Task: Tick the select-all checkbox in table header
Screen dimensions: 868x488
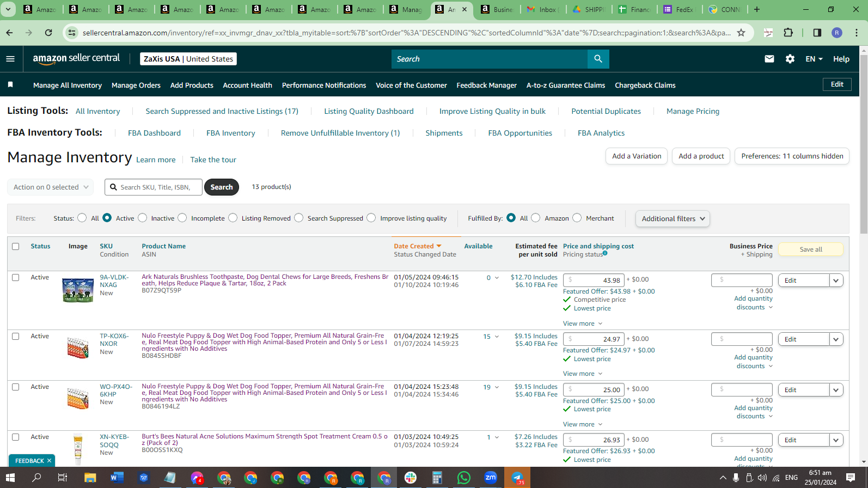Action: 16,246
